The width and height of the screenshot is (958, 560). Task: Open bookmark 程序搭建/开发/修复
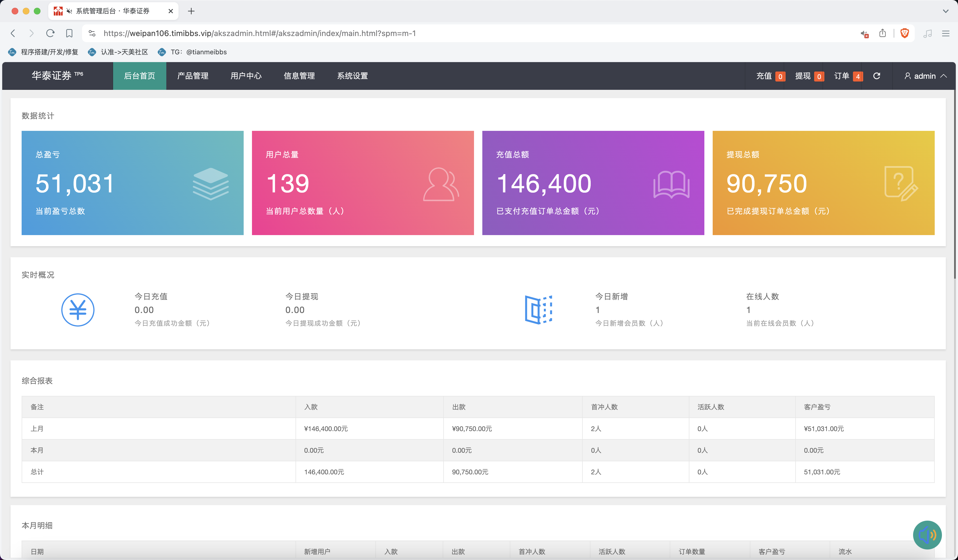(x=43, y=52)
